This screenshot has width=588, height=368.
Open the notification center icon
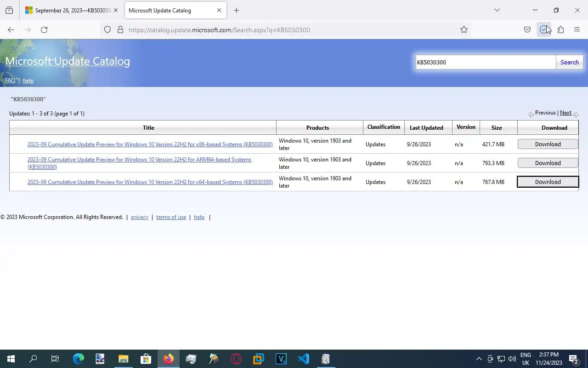click(573, 359)
